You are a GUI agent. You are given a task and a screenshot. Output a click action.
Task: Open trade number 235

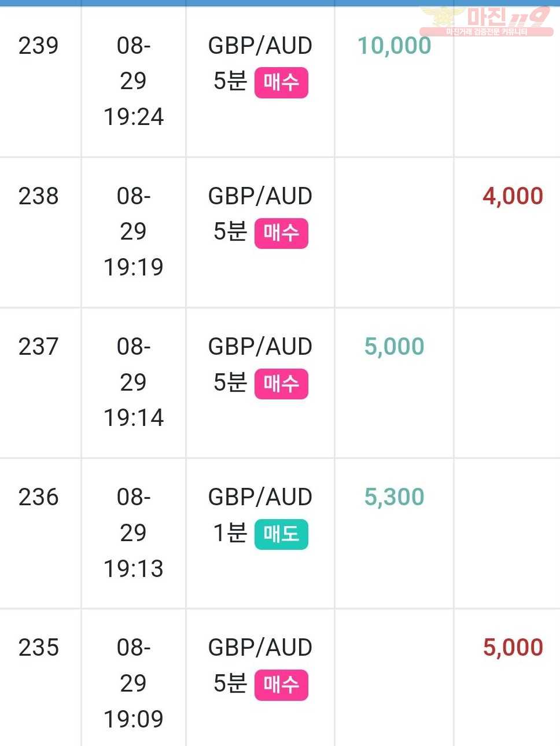click(38, 648)
